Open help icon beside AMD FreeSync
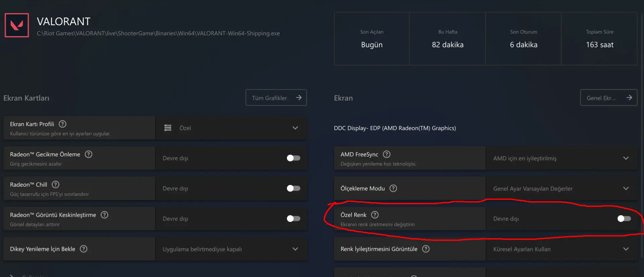 (x=387, y=154)
